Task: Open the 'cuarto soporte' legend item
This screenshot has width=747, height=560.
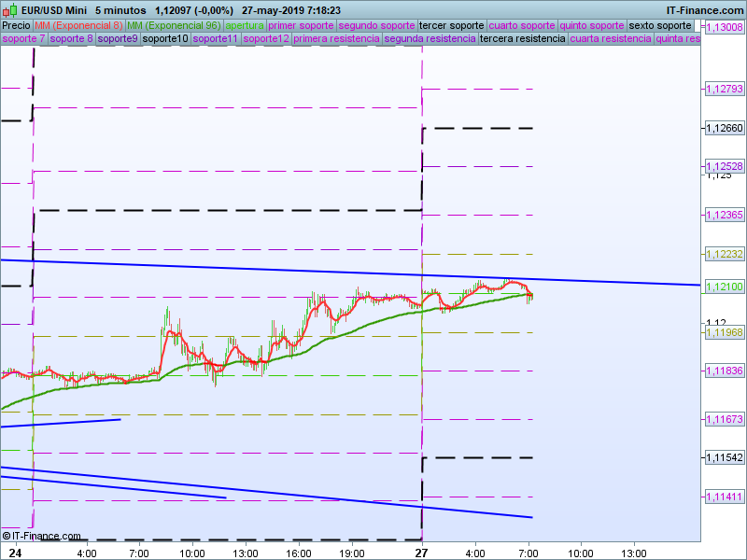Action: click(x=523, y=25)
